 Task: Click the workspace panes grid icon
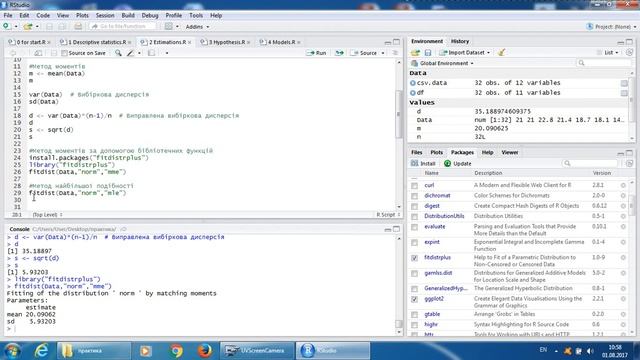(x=169, y=27)
